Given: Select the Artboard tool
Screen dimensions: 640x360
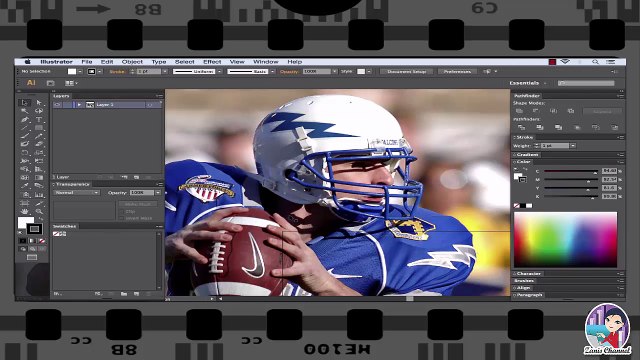Looking at the screenshot, I should (24, 203).
